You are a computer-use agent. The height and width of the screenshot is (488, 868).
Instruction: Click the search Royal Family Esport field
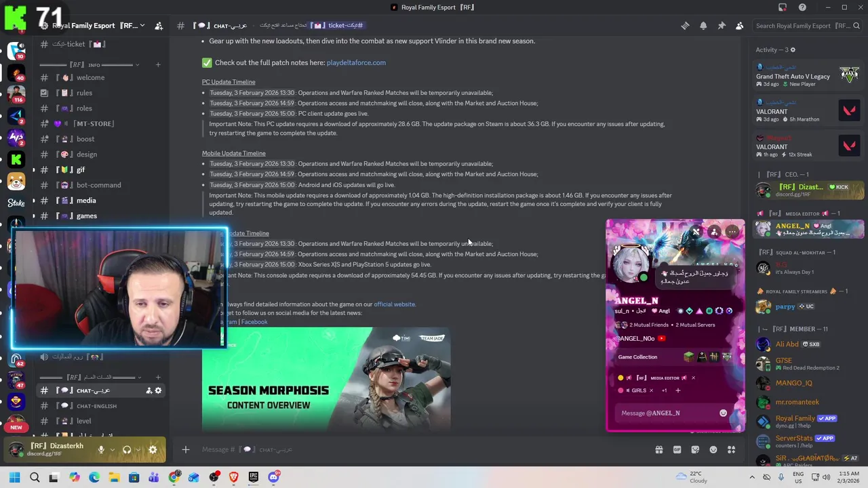pos(807,26)
